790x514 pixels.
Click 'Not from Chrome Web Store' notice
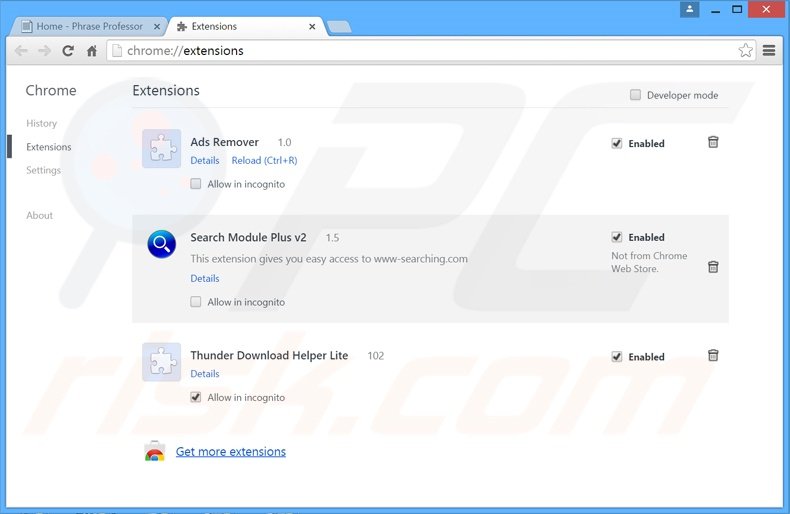click(x=649, y=262)
